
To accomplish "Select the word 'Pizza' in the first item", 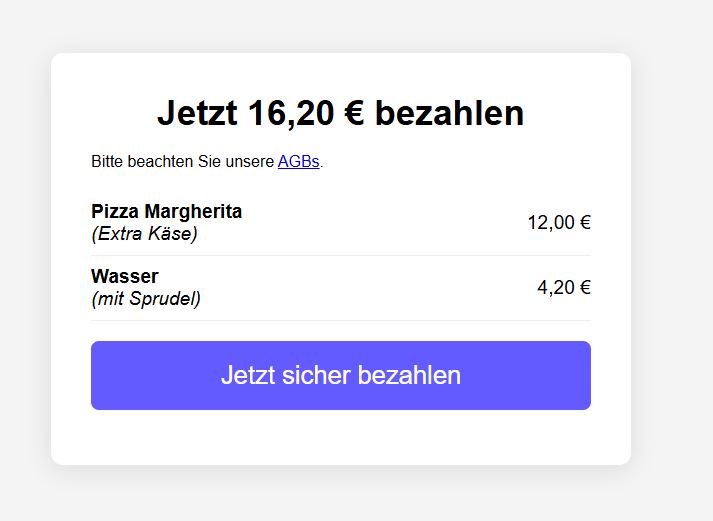I will point(115,211).
